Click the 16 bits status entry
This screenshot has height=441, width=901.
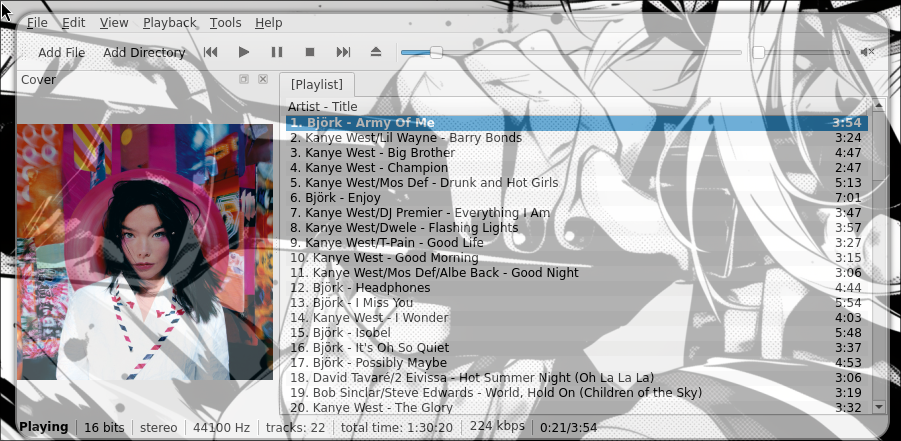[104, 428]
